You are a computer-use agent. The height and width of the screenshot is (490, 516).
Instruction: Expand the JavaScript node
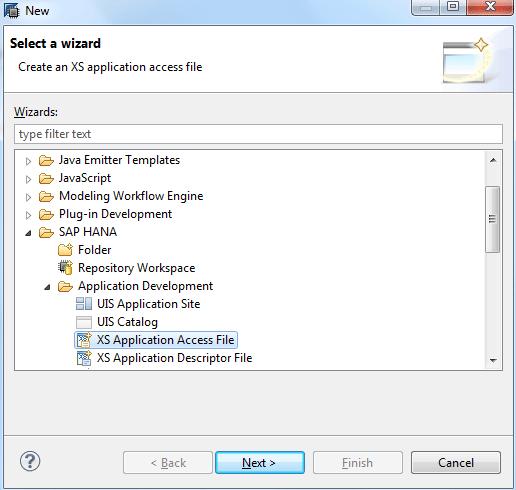point(28,179)
